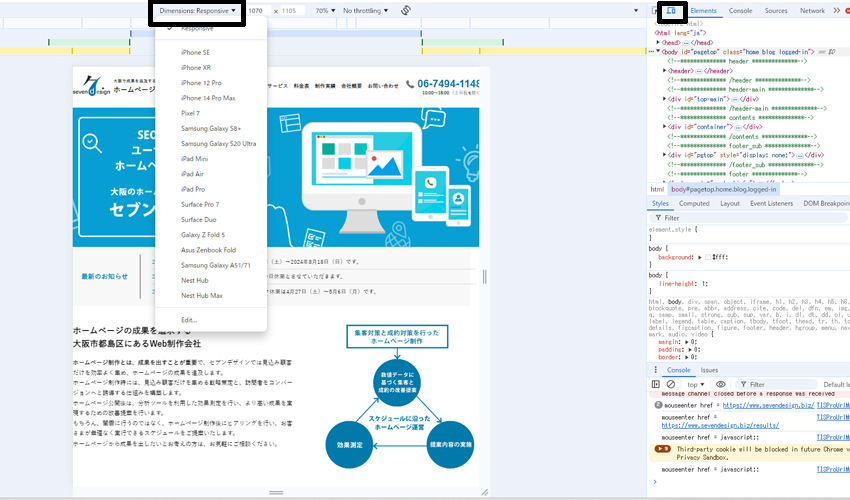Click the bottom viewport height handle
Image resolution: width=850 pixels, height=500 pixels.
(276, 492)
